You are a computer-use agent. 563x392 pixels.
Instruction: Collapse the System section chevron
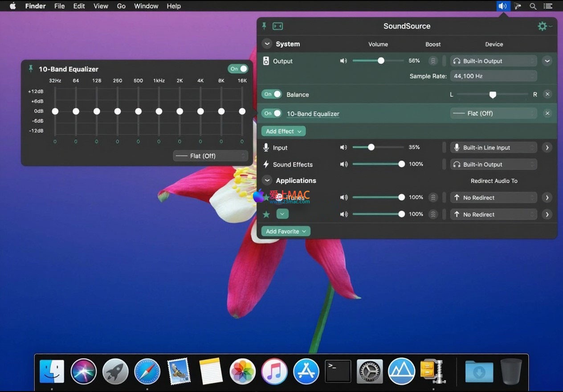[267, 44]
